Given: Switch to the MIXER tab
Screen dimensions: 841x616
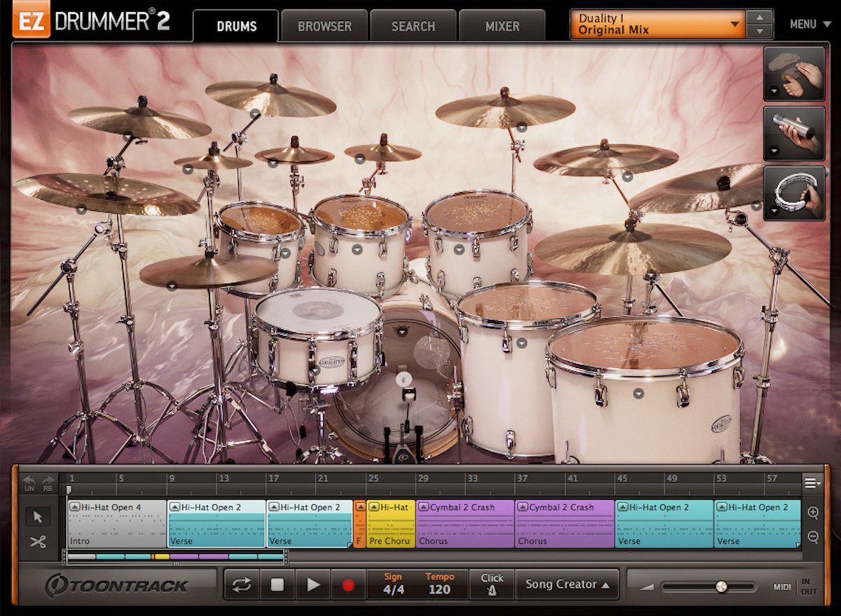Looking at the screenshot, I should pyautogui.click(x=502, y=25).
